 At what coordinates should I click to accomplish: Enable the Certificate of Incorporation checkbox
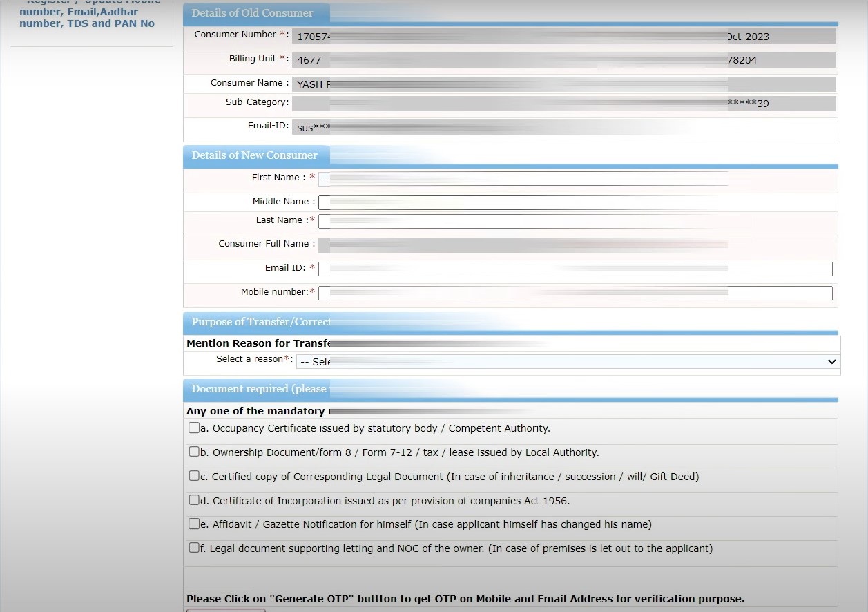[195, 499]
